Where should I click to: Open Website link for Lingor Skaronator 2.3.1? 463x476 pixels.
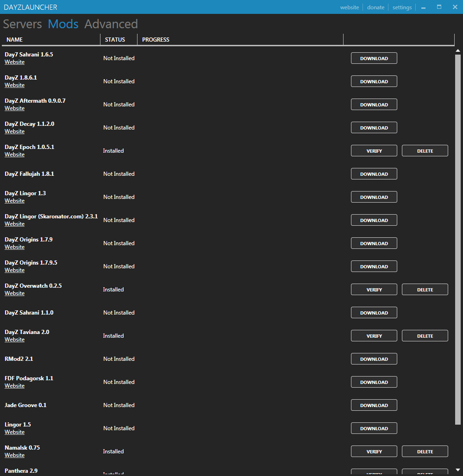14,224
